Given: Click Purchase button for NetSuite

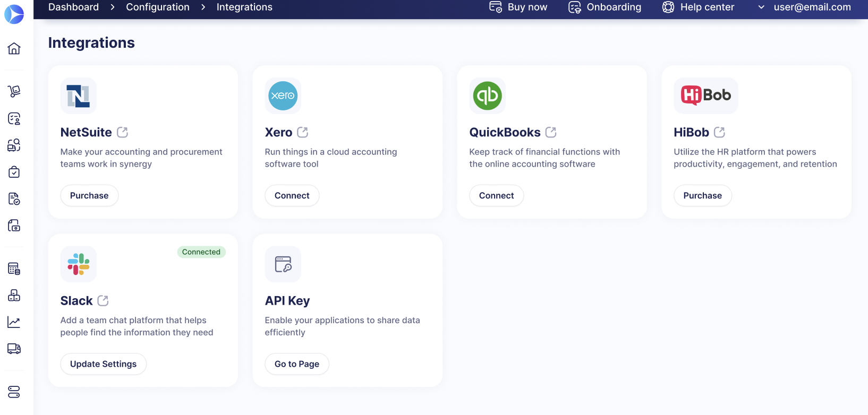Looking at the screenshot, I should point(89,195).
